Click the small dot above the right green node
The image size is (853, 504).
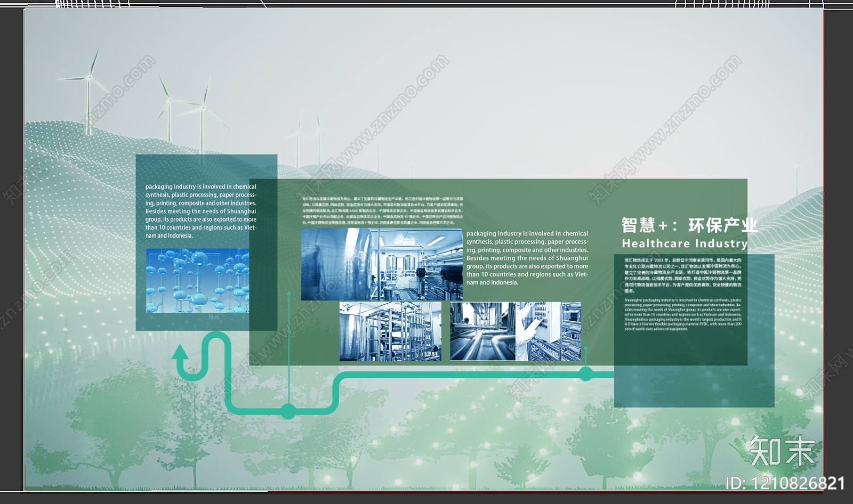point(585,348)
